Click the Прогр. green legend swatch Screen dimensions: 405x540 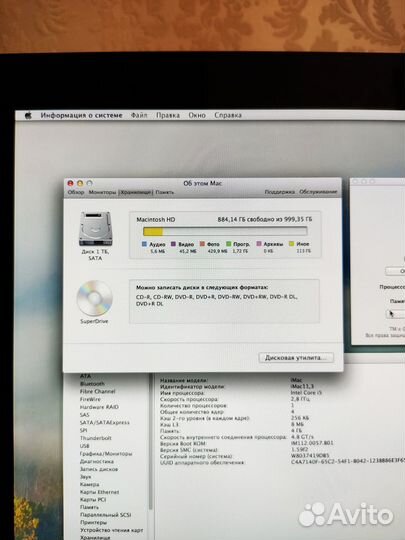pyautogui.click(x=228, y=244)
